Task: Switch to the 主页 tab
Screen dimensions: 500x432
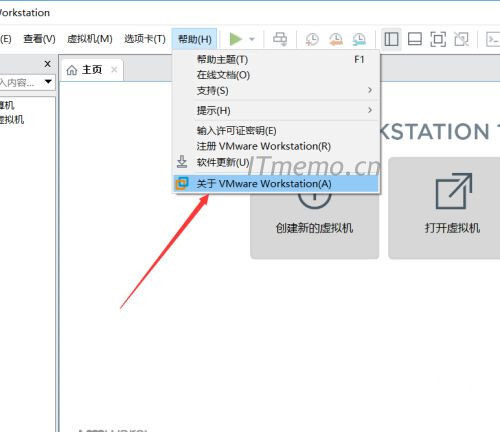Action: [x=92, y=70]
